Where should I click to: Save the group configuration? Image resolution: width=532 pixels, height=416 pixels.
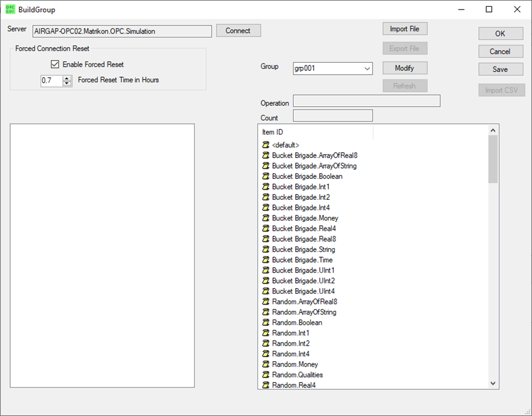click(x=501, y=69)
